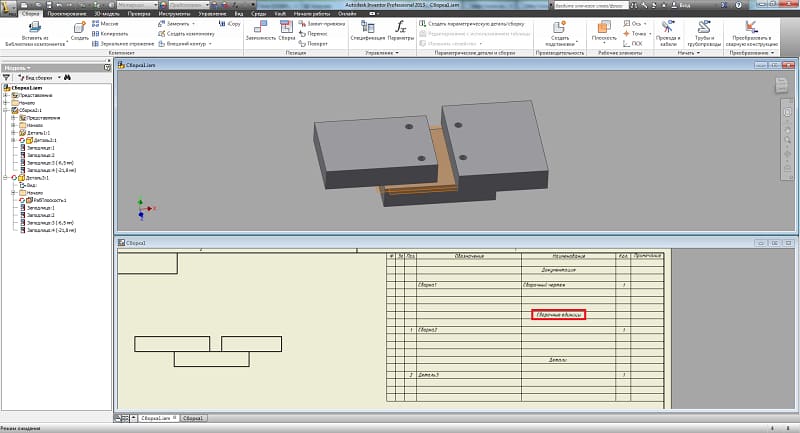Click the Деталь3 row in specification table
800x433 pixels.
(525, 375)
